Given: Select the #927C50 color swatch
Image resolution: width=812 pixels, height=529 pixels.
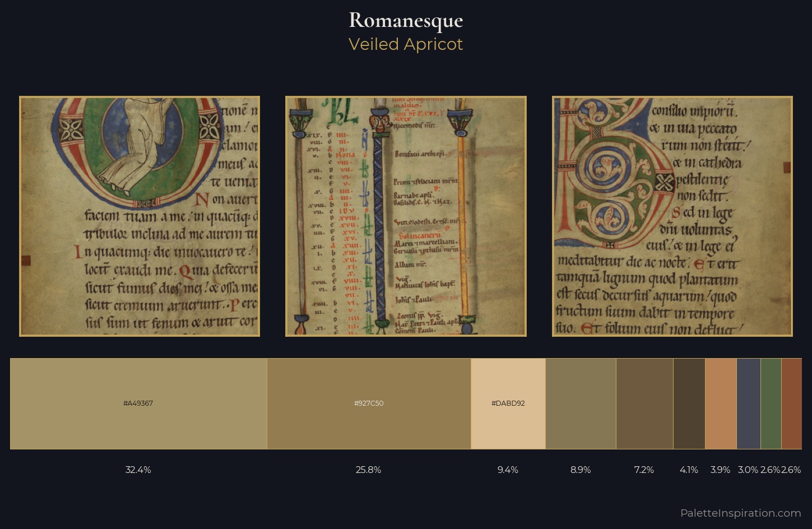Looking at the screenshot, I should pos(369,403).
